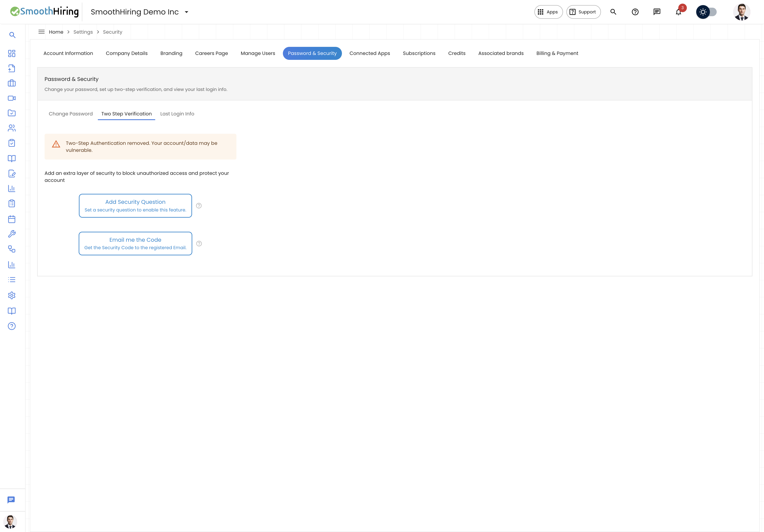Image resolution: width=764 pixels, height=532 pixels.
Task: Open the settings gear icon in the sidebar
Action: point(12,295)
